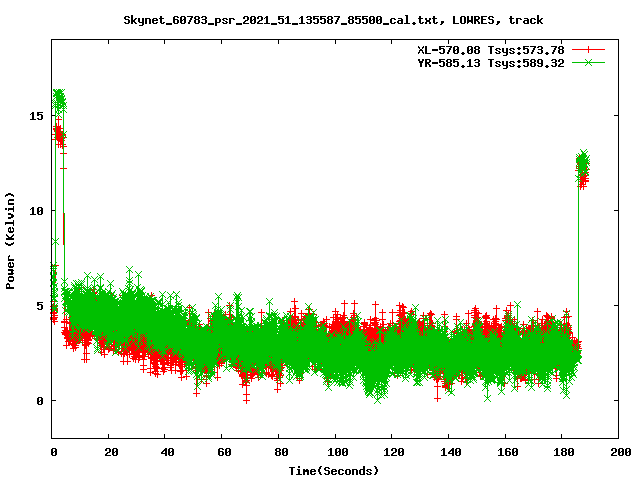
Task: Click x-axis tick label 140
Action: click(x=451, y=452)
